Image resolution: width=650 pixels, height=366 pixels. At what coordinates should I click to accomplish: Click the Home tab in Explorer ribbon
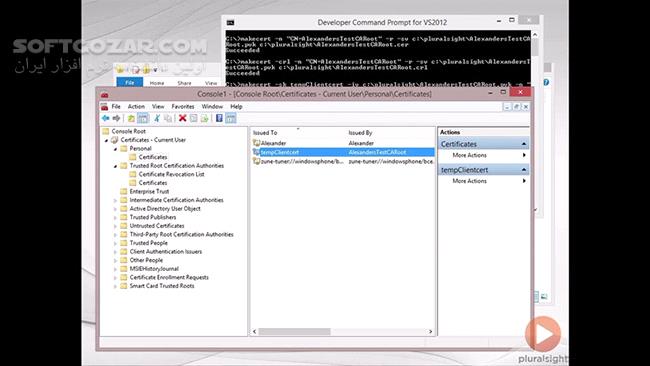(157, 83)
